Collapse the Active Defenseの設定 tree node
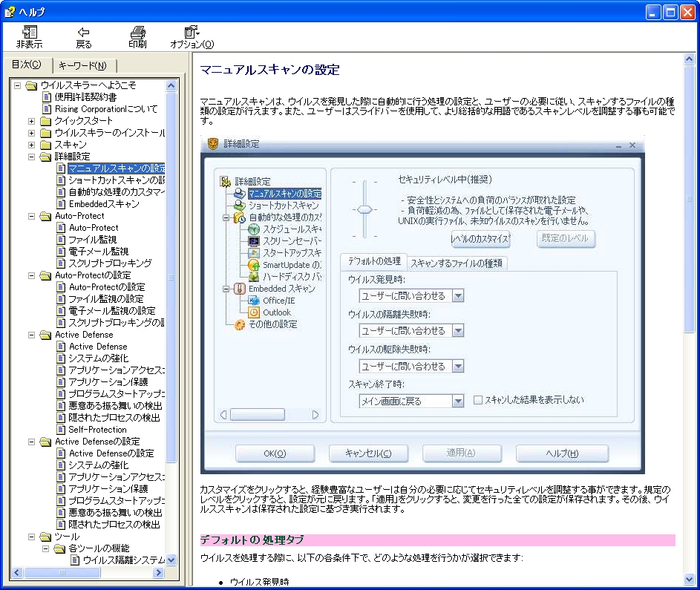Screen dimensions: 700x590 31,442
